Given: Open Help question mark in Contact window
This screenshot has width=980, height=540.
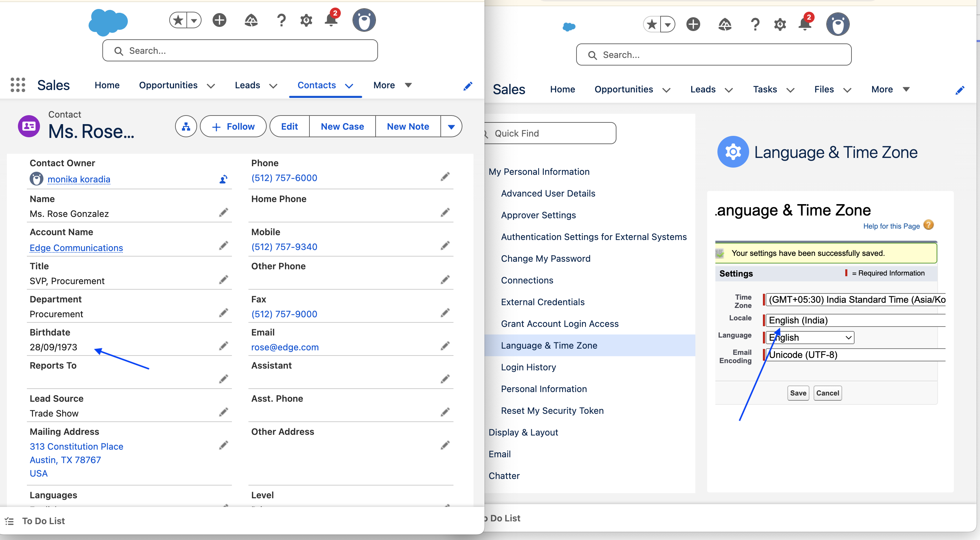Looking at the screenshot, I should point(281,20).
